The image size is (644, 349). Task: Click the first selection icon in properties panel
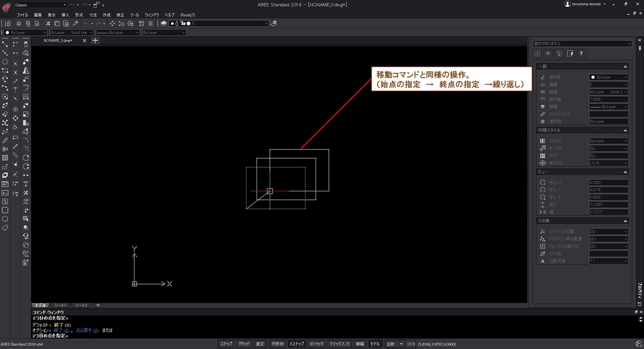(x=537, y=54)
